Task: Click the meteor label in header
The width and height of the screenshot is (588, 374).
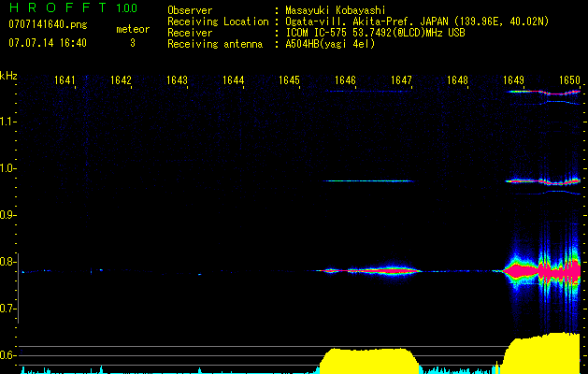Action: coord(133,29)
